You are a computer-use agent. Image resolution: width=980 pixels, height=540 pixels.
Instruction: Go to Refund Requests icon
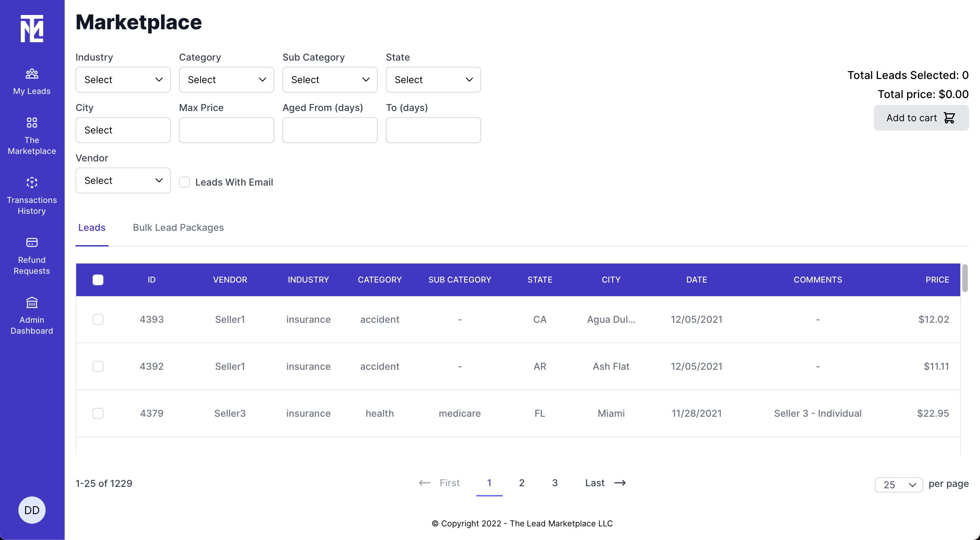32,242
